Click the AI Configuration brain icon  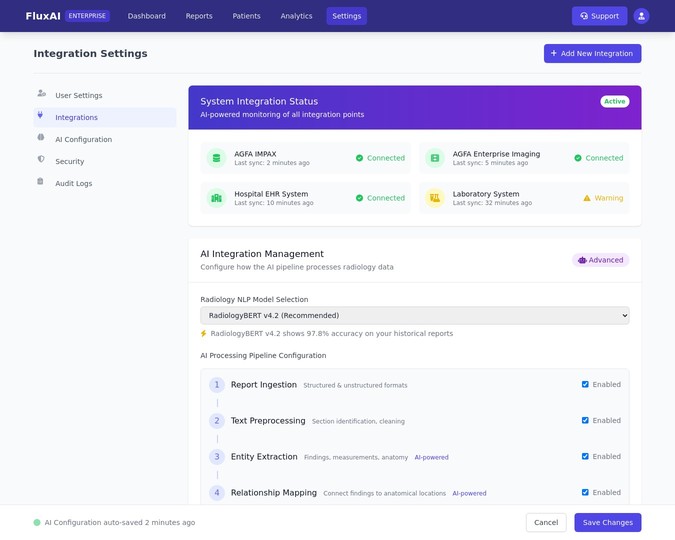pos(40,137)
